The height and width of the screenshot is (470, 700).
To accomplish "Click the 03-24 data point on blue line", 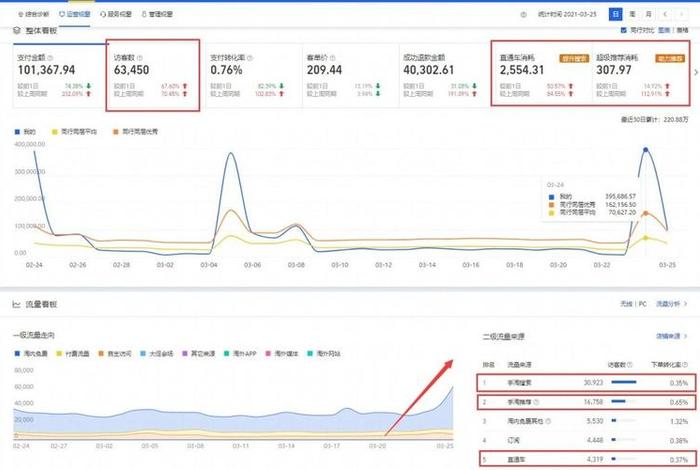I will [646, 150].
